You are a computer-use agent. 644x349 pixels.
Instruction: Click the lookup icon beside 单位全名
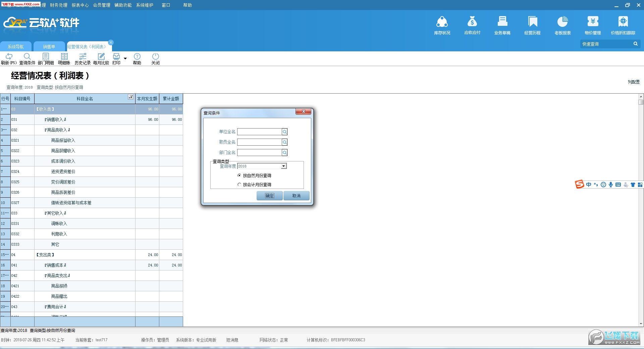[284, 132]
